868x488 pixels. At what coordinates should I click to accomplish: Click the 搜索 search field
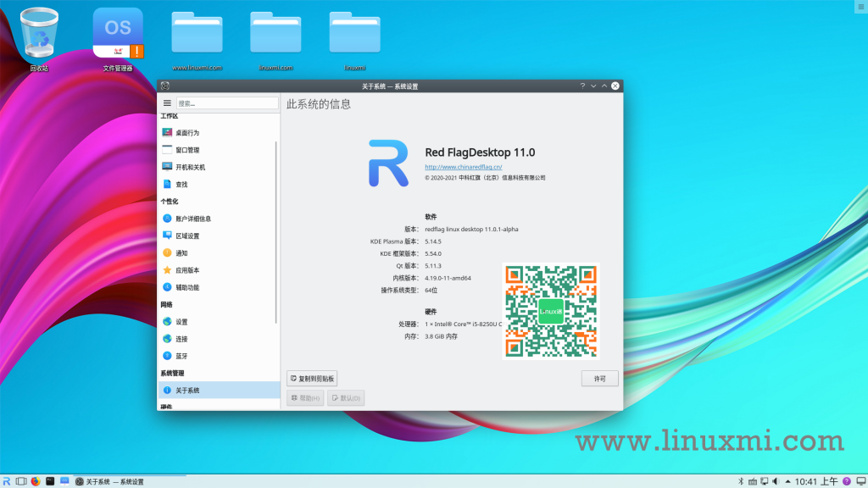[227, 103]
